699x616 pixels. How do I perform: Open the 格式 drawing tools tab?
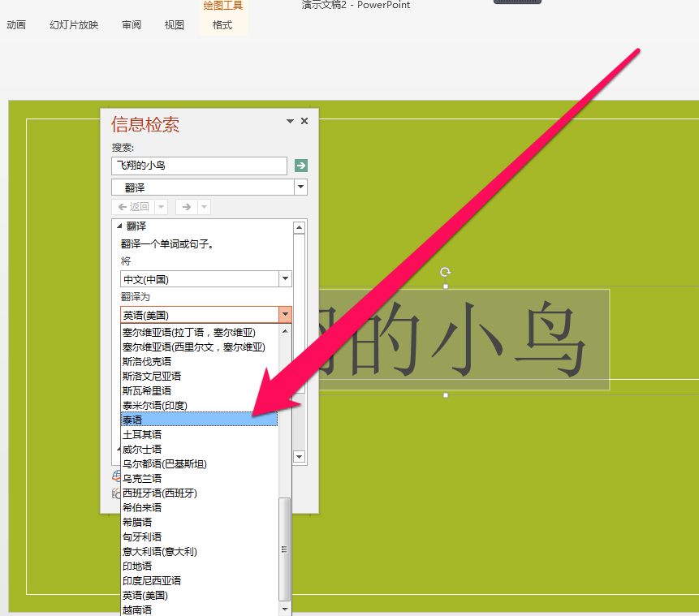[223, 24]
